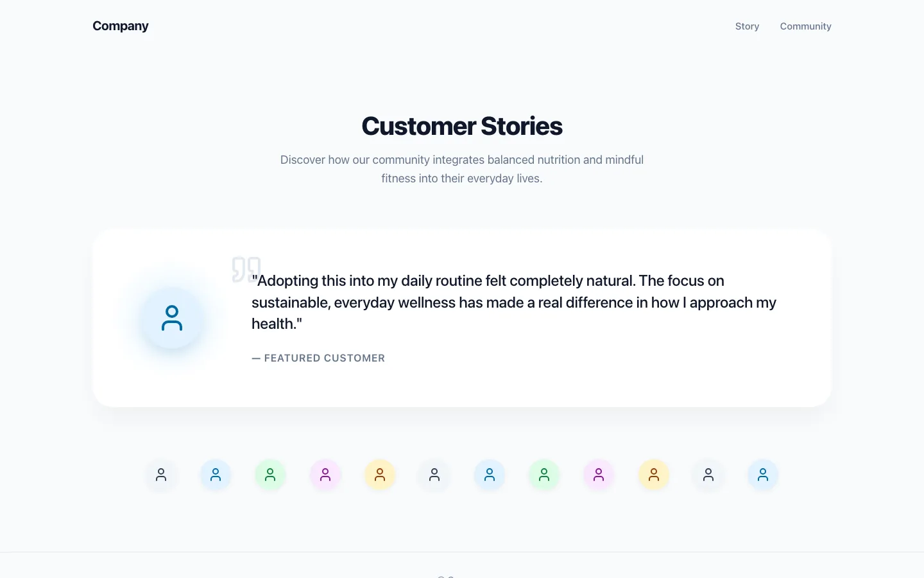The width and height of the screenshot is (924, 578).
Task: Select the tenth avatar, second yellow one
Action: pyautogui.click(x=654, y=475)
